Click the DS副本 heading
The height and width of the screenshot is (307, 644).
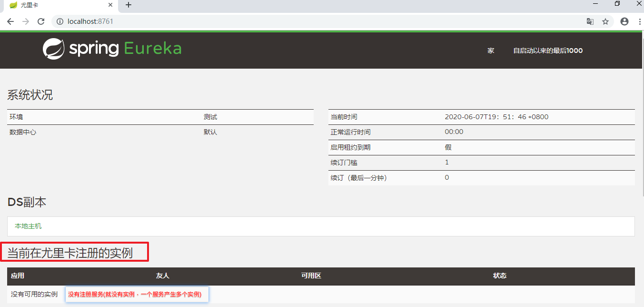(27, 202)
